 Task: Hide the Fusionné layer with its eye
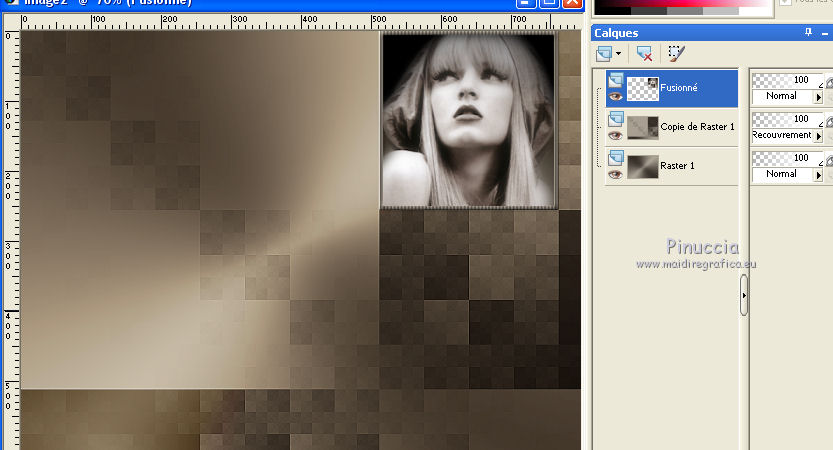(615, 97)
